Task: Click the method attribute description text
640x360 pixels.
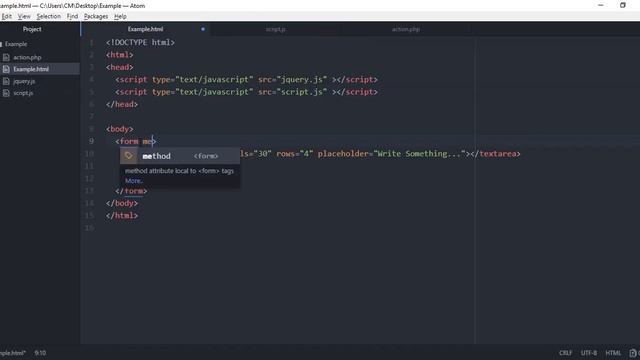Action: pyautogui.click(x=179, y=171)
